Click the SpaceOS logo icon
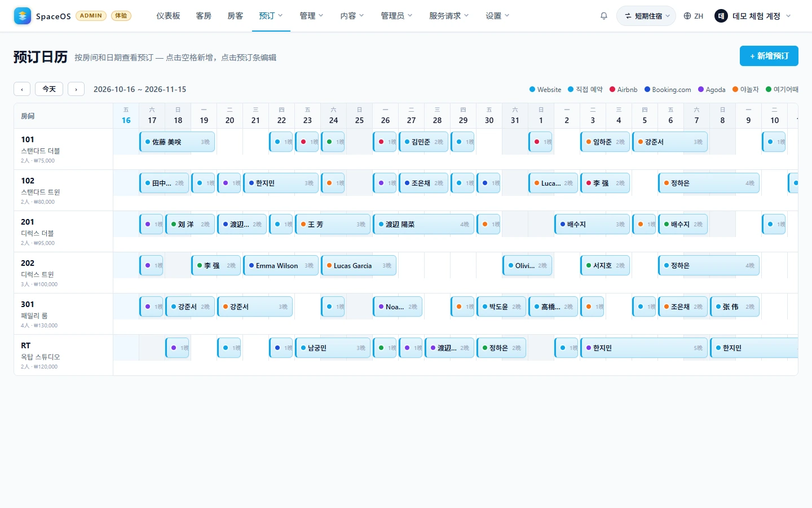 pos(23,16)
